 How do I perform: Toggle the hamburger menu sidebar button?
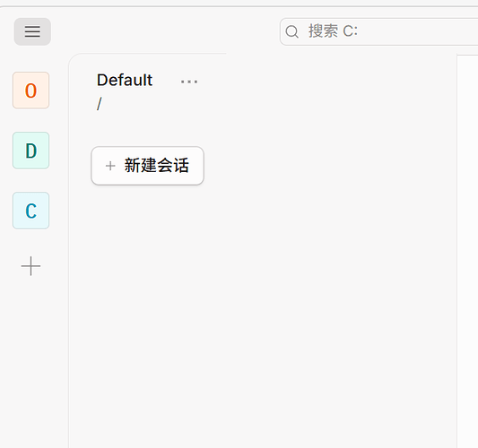[32, 31]
